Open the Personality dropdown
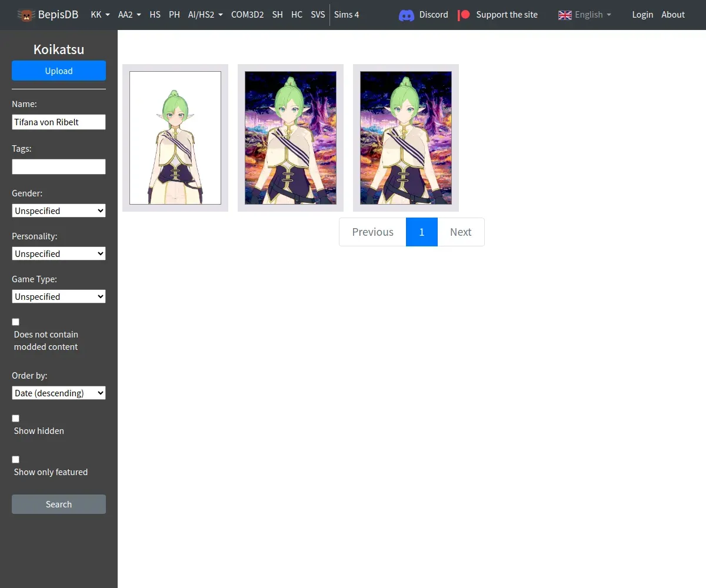The width and height of the screenshot is (706, 588). (x=59, y=253)
